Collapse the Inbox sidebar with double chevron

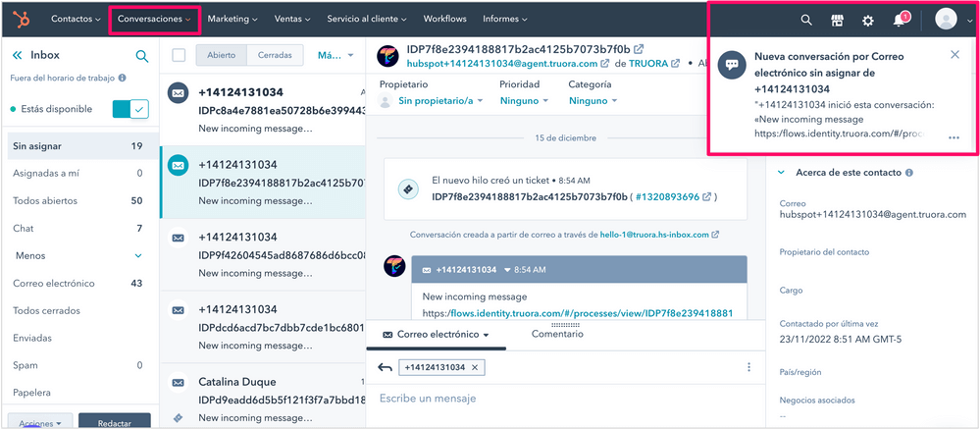coord(17,56)
